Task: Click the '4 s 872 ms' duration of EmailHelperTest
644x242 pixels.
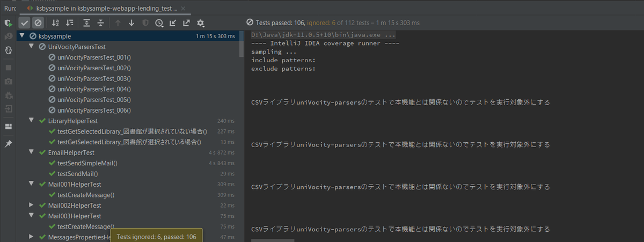Action: point(222,152)
